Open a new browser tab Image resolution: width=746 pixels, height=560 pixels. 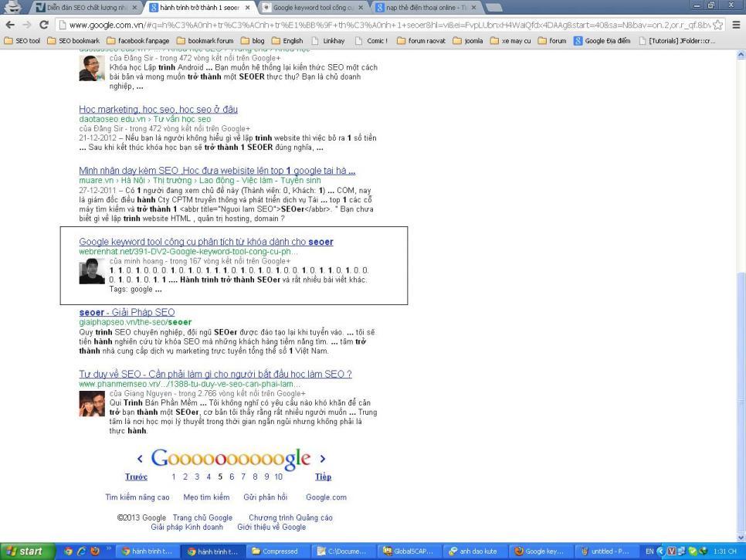click(x=493, y=7)
